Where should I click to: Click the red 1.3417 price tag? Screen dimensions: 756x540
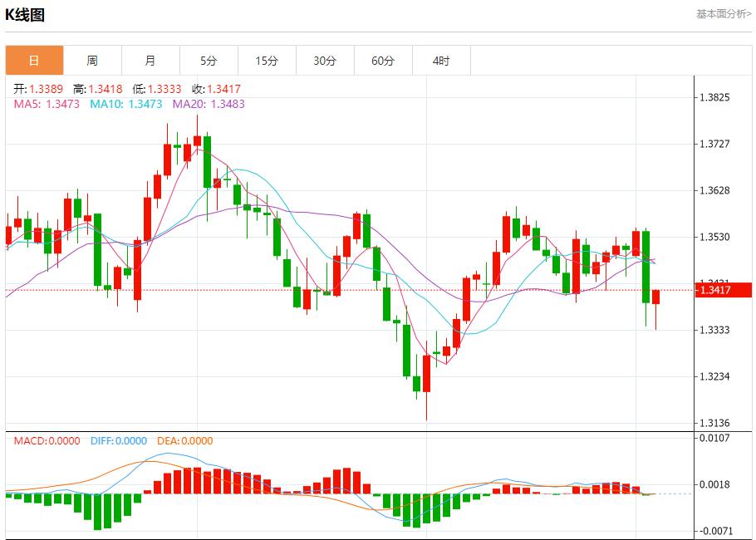click(x=722, y=289)
